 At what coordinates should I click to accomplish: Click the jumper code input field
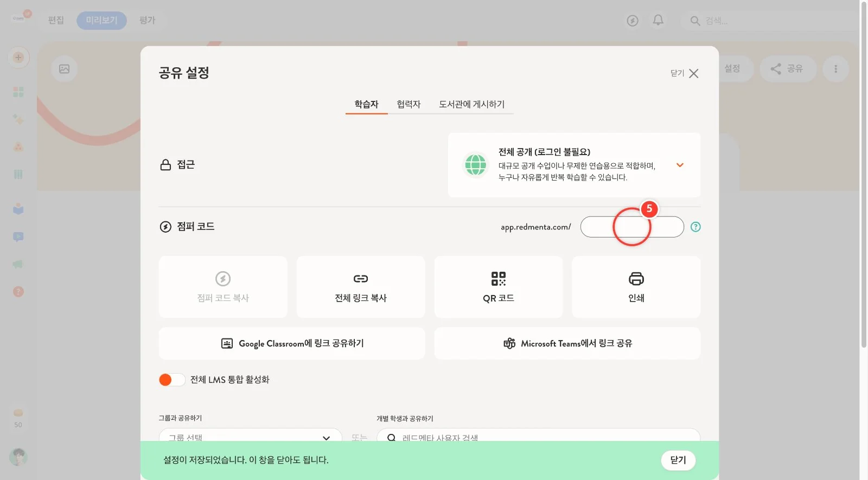pos(632,227)
